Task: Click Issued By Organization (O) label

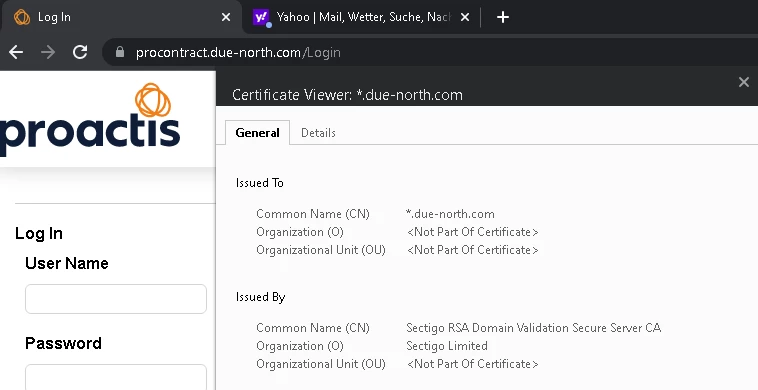Action: [x=300, y=346]
